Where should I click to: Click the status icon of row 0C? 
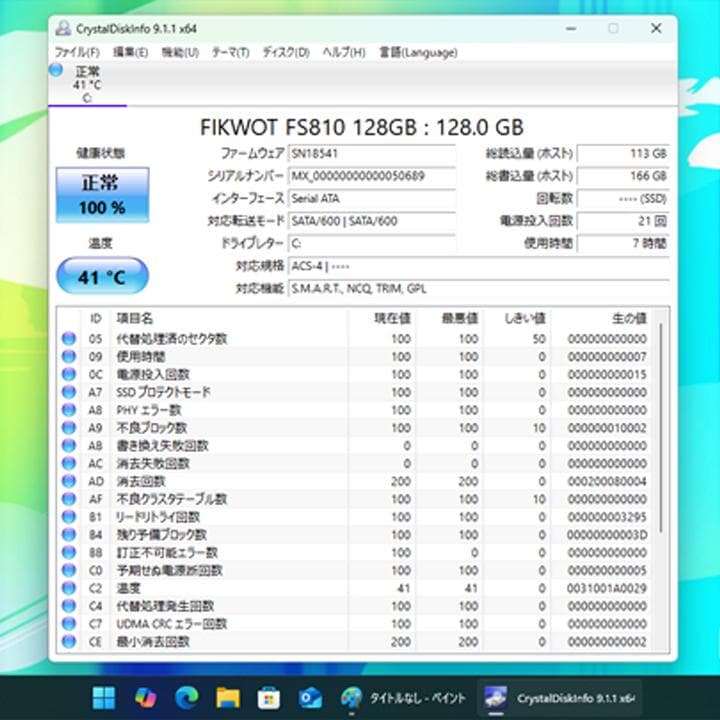(69, 374)
